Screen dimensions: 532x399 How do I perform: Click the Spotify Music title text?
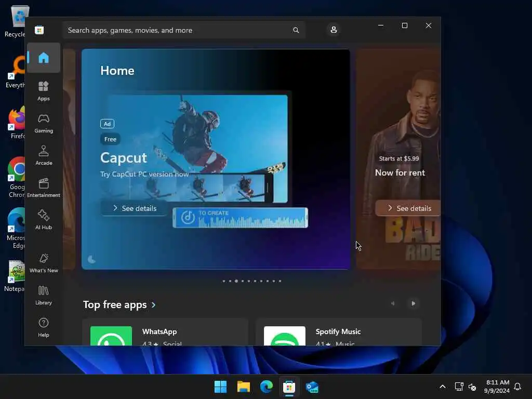point(338,331)
